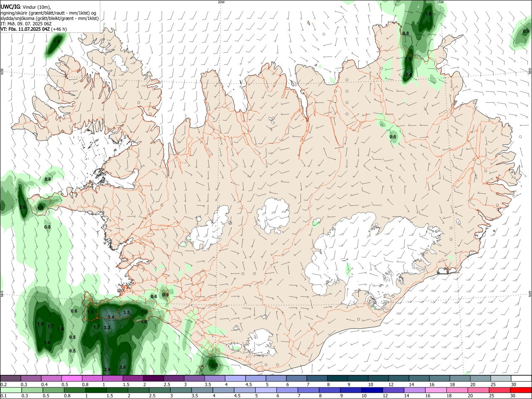Pick the white swatch ending top legend row

coord(521,379)
